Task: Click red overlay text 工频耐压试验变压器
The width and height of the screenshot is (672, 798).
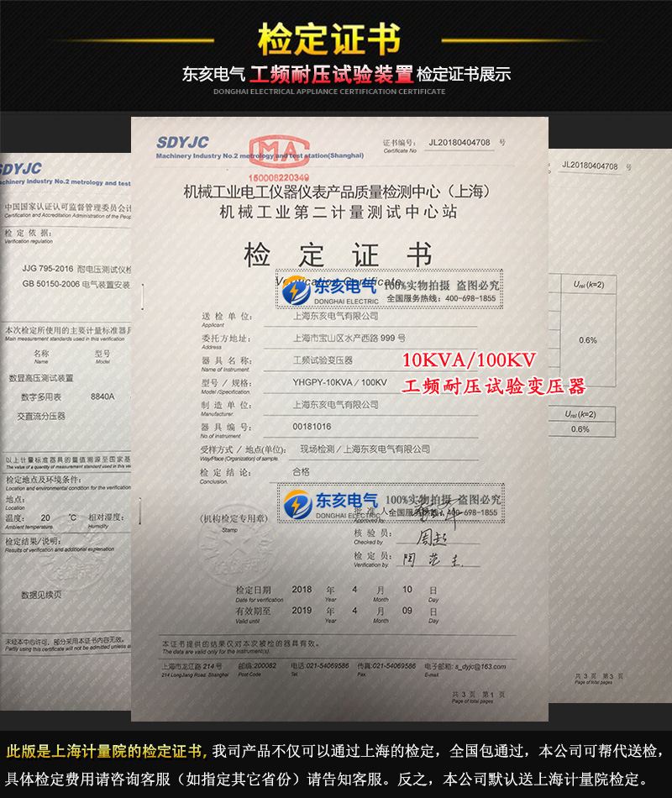Action: click(x=493, y=386)
